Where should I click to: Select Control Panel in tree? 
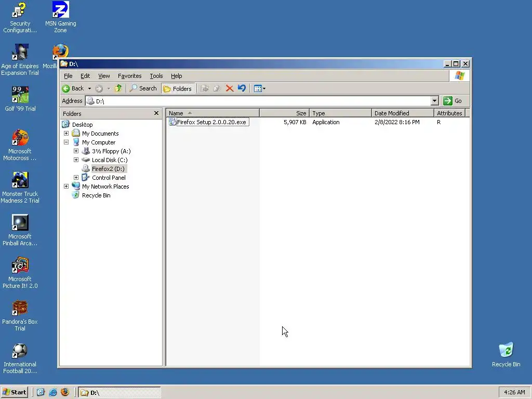[x=109, y=178]
